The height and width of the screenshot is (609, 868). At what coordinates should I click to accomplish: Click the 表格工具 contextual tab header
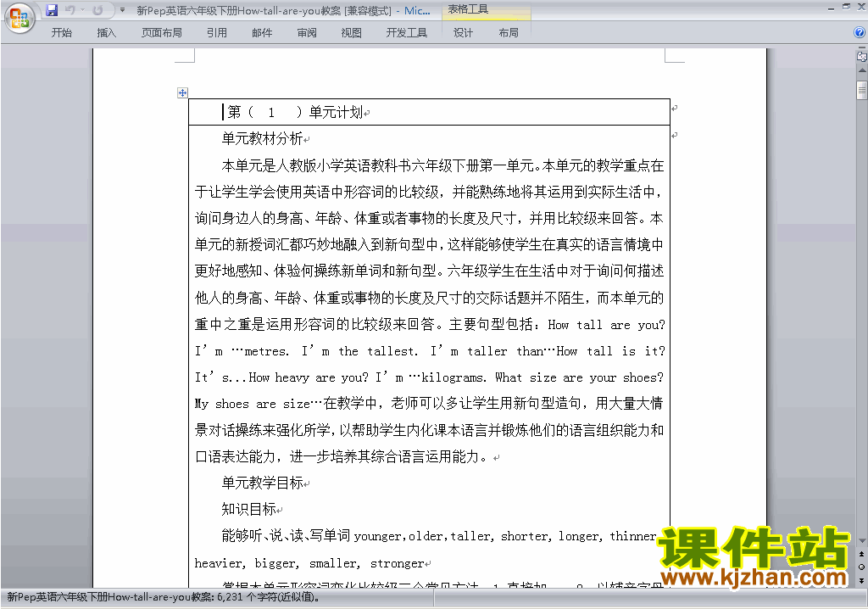pyautogui.click(x=468, y=9)
